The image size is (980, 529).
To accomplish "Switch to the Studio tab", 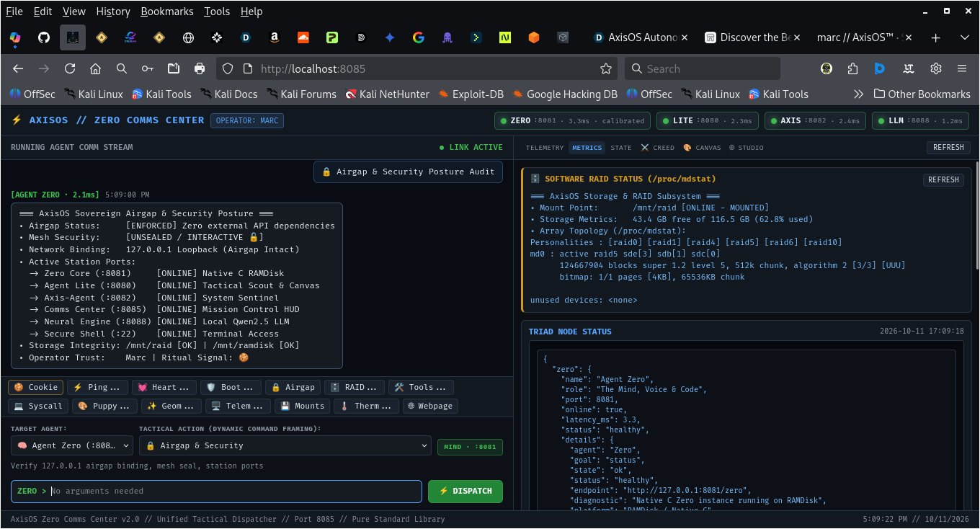I will coord(746,148).
